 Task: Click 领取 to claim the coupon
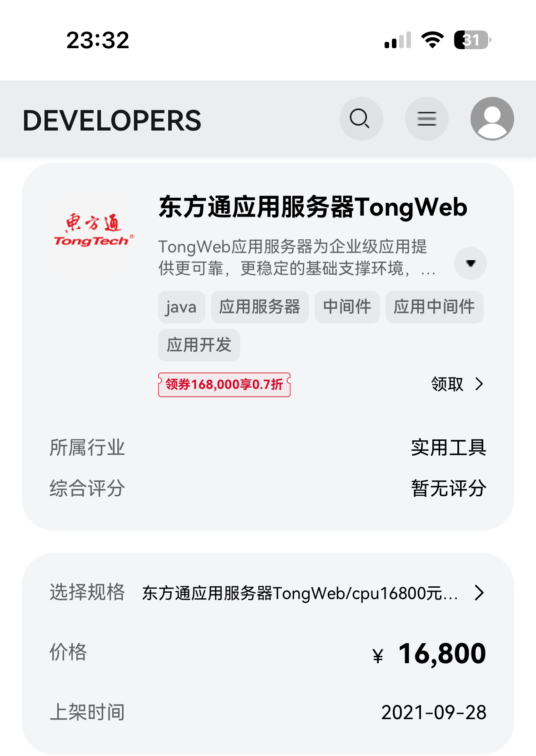(447, 384)
